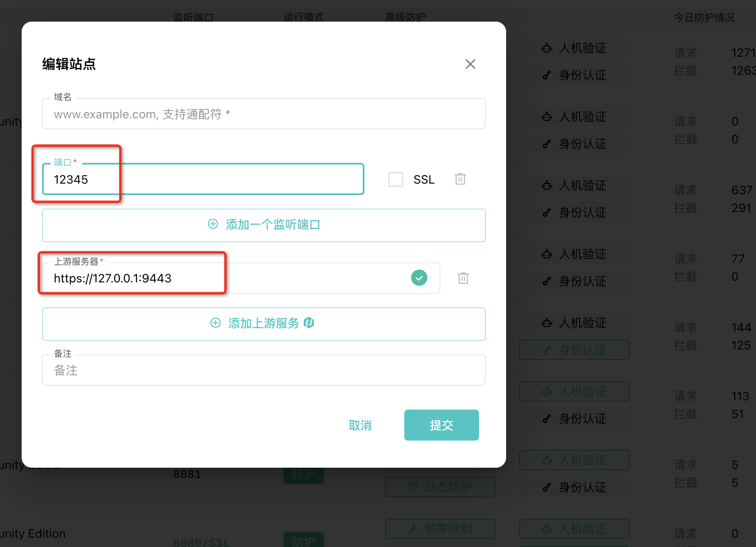Toggle the green check on the upstream server
This screenshot has height=547, width=756.
(x=419, y=278)
